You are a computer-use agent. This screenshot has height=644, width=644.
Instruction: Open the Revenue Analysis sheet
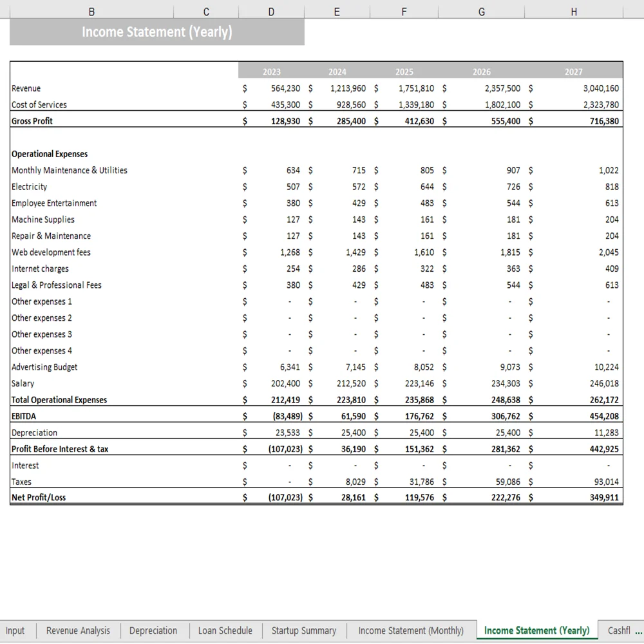coord(77,630)
